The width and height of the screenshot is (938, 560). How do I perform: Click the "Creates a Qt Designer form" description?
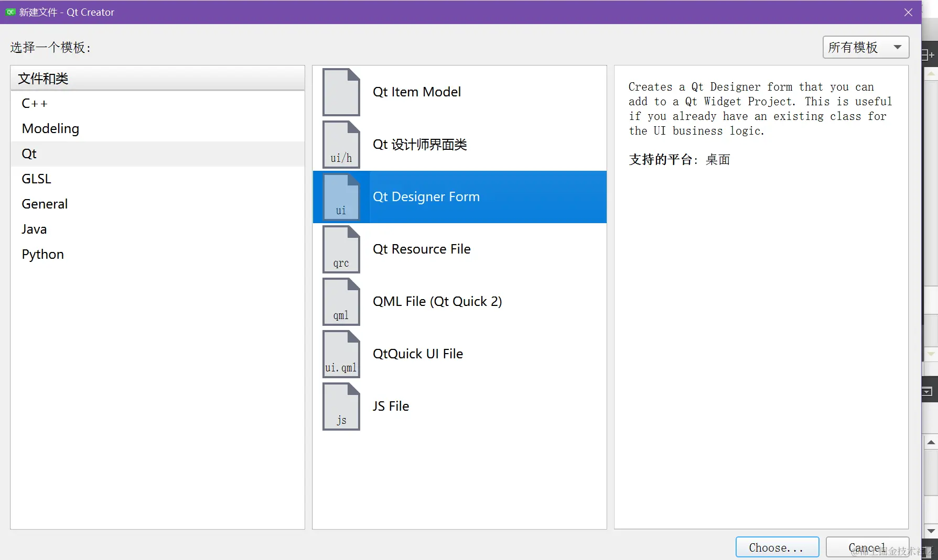(760, 109)
